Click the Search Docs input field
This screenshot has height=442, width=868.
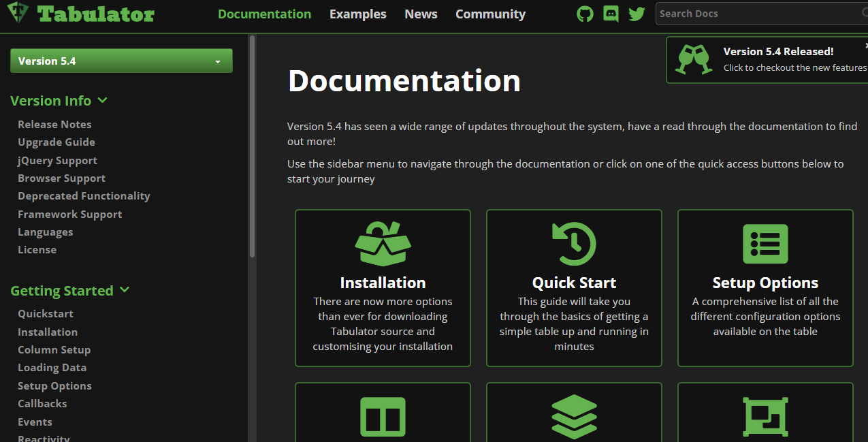[762, 14]
